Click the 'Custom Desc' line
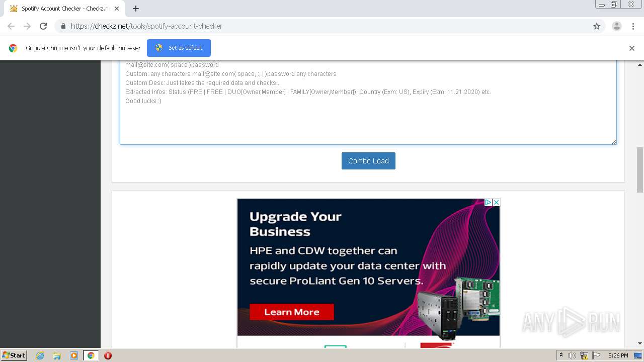644x362 pixels. tap(203, 83)
